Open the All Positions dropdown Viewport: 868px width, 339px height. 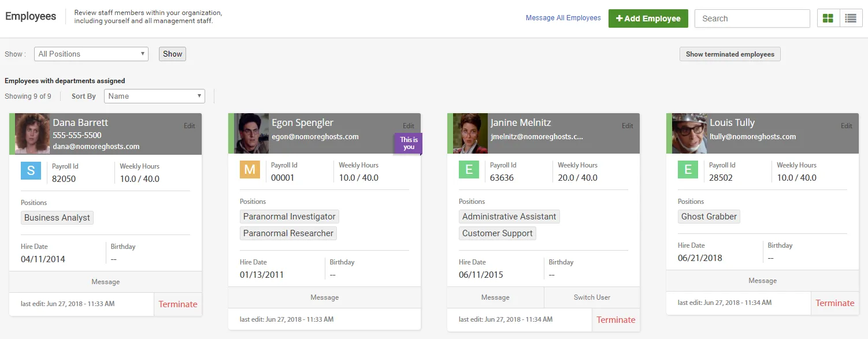pyautogui.click(x=91, y=54)
